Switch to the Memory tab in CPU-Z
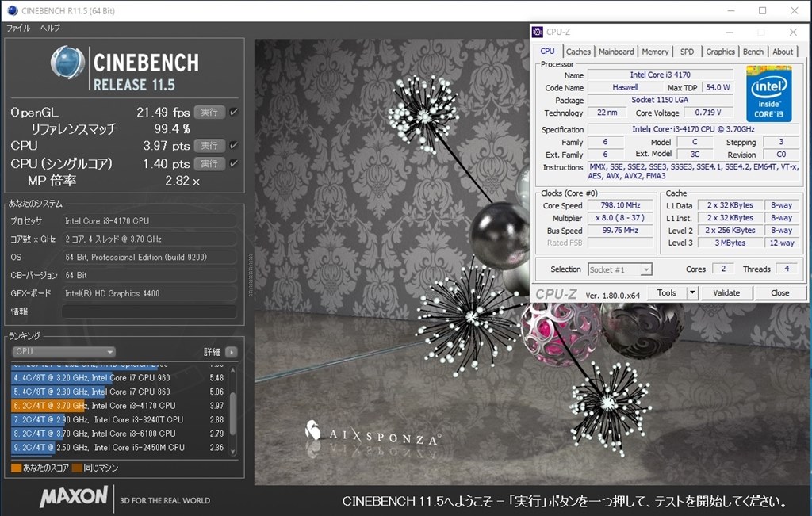Viewport: 812px width, 516px height. pos(655,52)
